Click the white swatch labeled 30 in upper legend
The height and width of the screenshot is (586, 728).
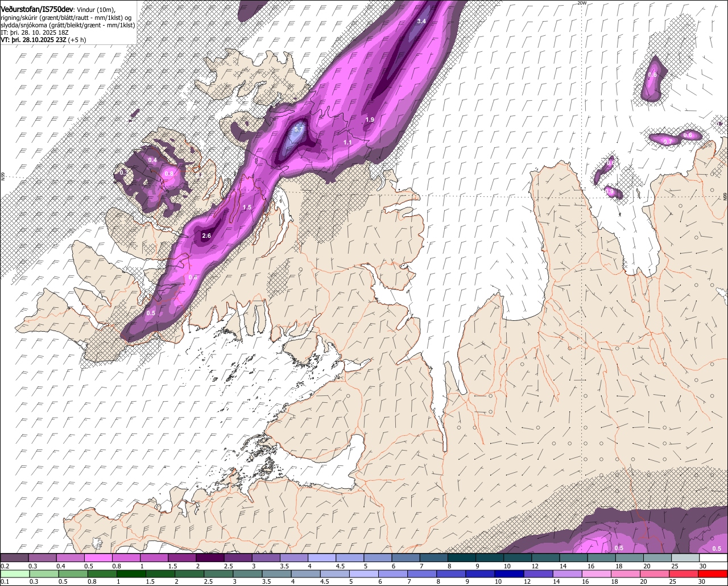(x=714, y=558)
